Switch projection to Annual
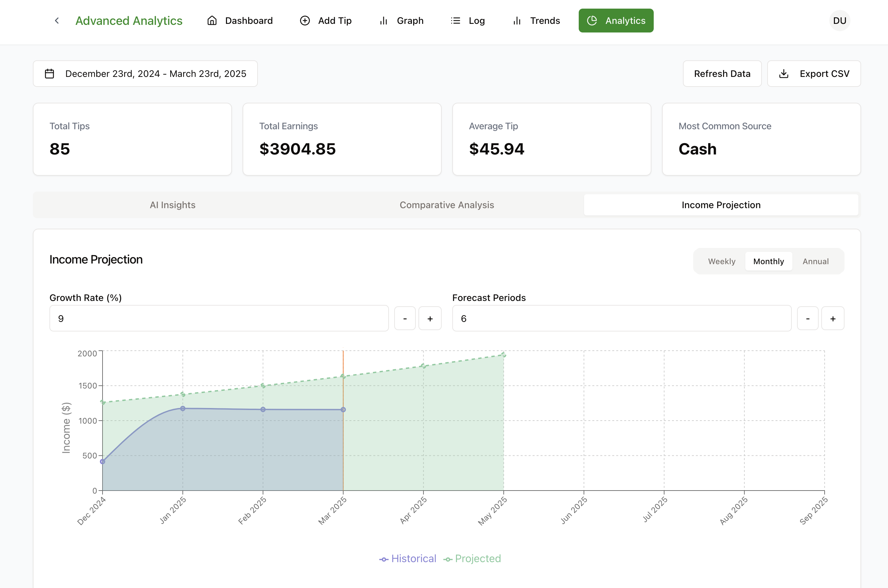The width and height of the screenshot is (888, 588). [x=815, y=262]
